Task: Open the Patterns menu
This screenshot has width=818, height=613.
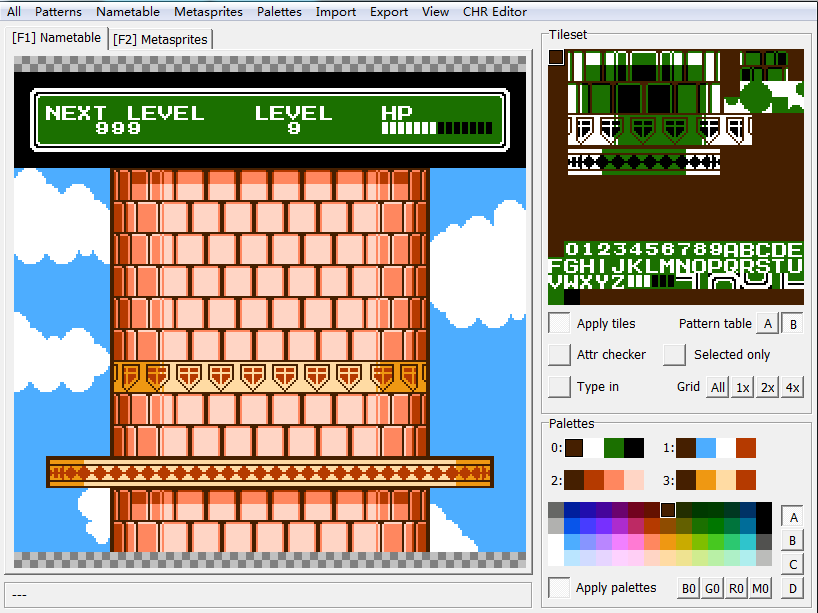Action: pyautogui.click(x=58, y=11)
